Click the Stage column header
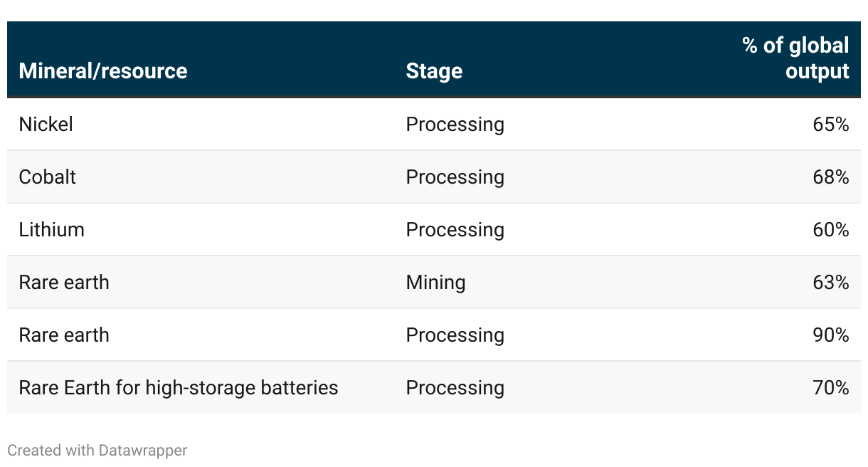The image size is (868, 467). [x=434, y=71]
